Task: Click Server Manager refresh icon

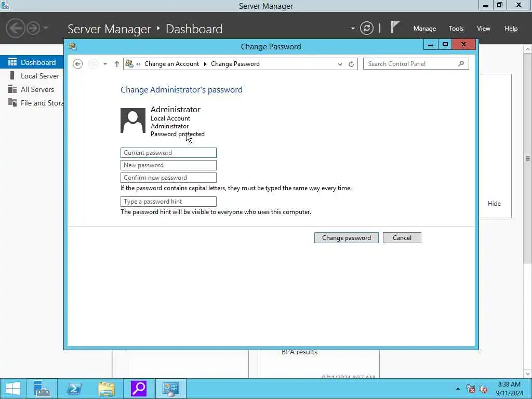Action: (x=367, y=28)
